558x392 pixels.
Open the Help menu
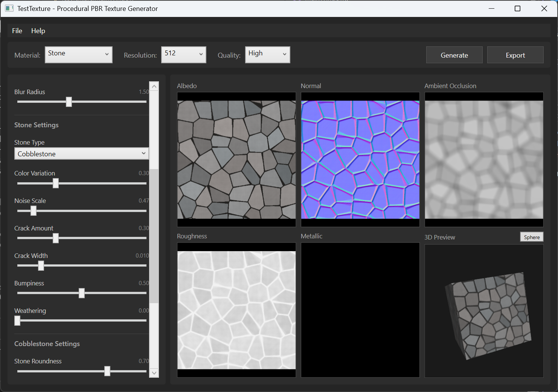(38, 31)
